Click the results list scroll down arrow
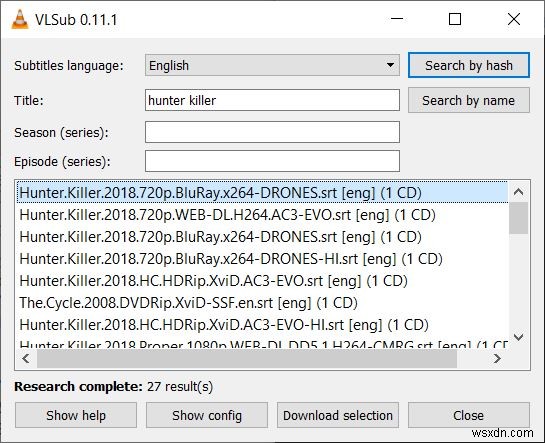This screenshot has width=545, height=443. 519,337
